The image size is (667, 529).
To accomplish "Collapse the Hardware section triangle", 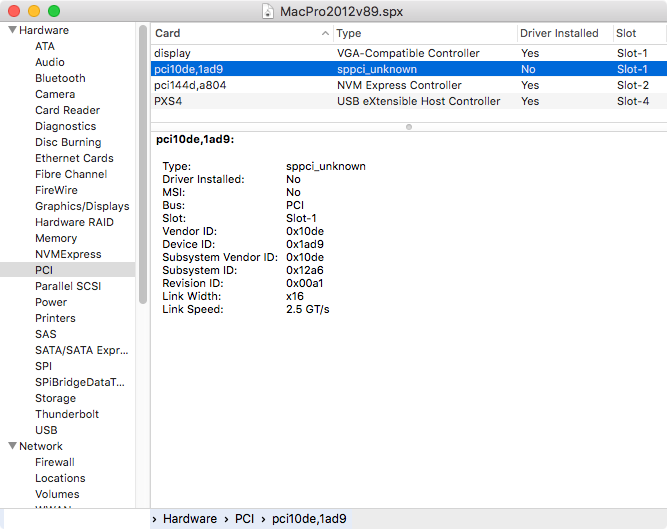I will [12, 30].
